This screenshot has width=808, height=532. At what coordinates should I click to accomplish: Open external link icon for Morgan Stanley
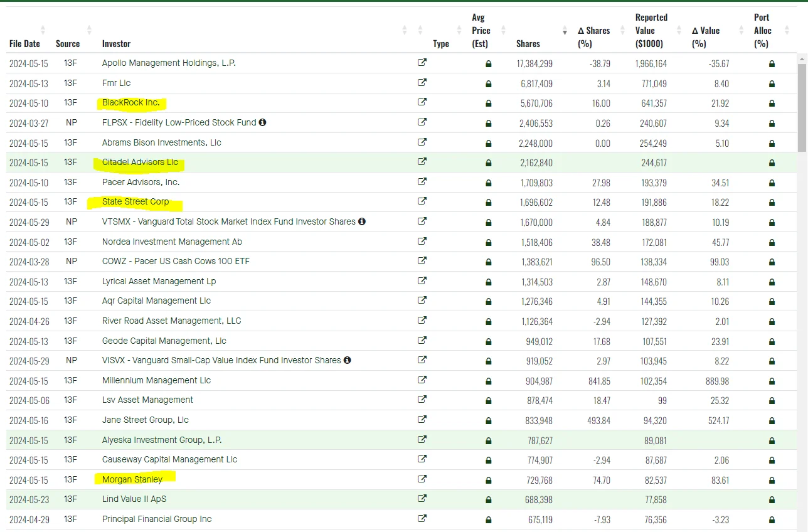(x=422, y=479)
